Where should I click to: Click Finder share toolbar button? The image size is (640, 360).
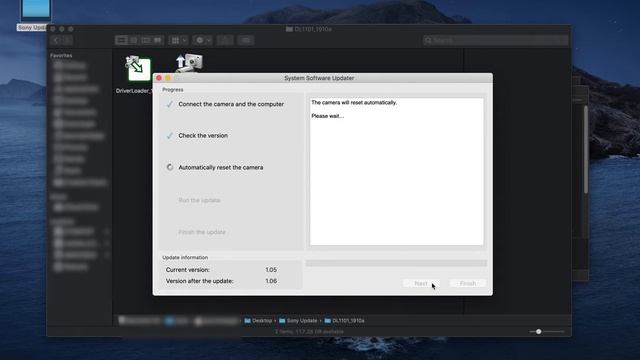click(225, 40)
